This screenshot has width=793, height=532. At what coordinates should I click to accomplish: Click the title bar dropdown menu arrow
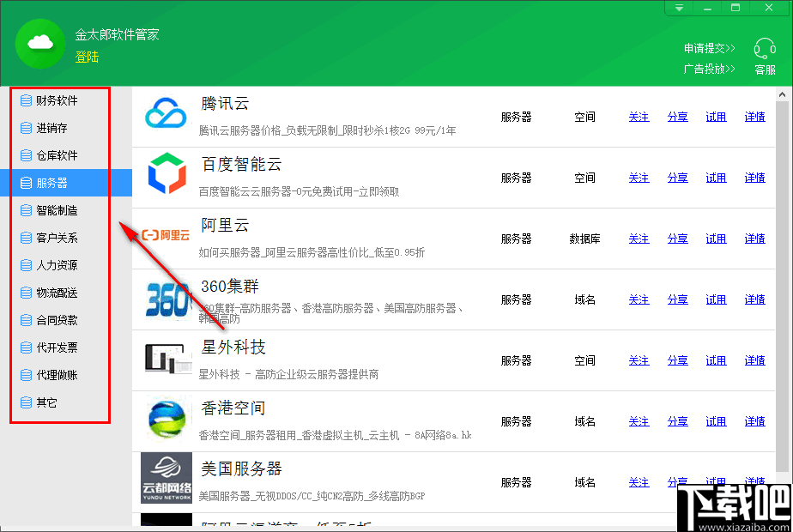679,8
